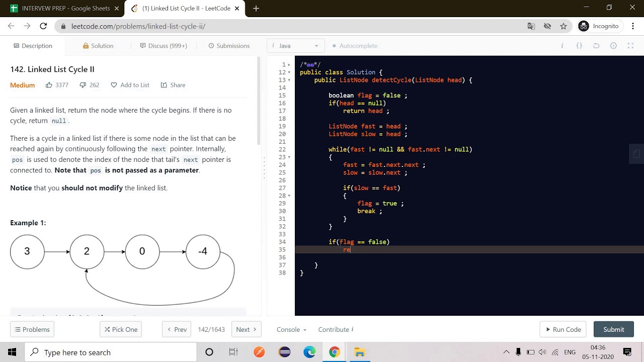Screen dimensions: 644x362
Task: Click the browser back arrow
Action: point(11,26)
